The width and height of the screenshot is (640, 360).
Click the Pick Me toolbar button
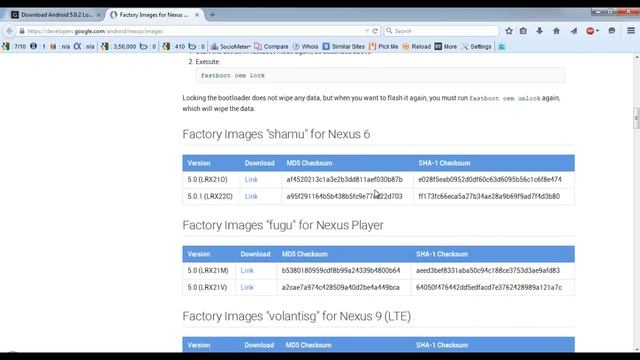click(384, 47)
